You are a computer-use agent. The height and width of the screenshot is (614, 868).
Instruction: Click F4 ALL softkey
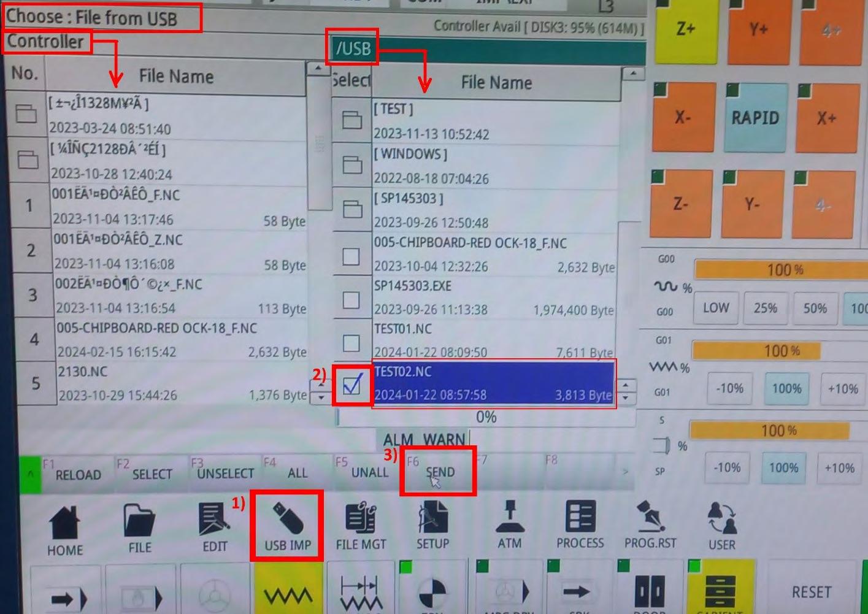point(298,472)
